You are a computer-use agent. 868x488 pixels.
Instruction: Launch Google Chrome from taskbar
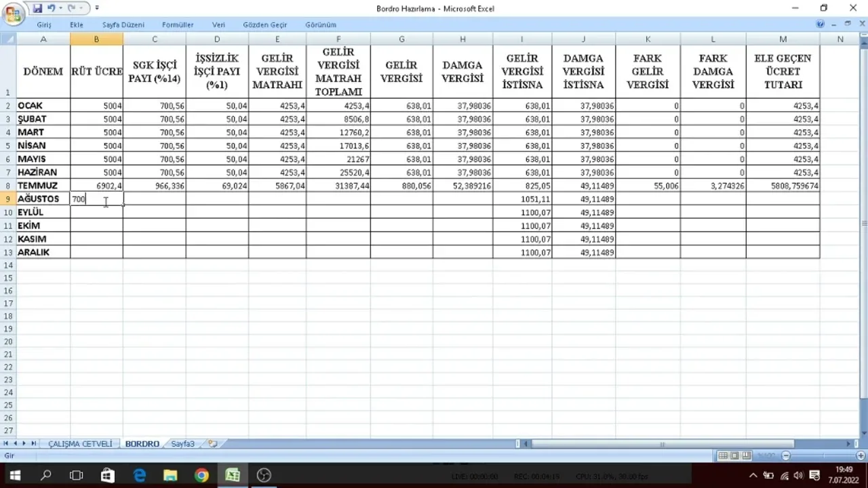pyautogui.click(x=201, y=475)
